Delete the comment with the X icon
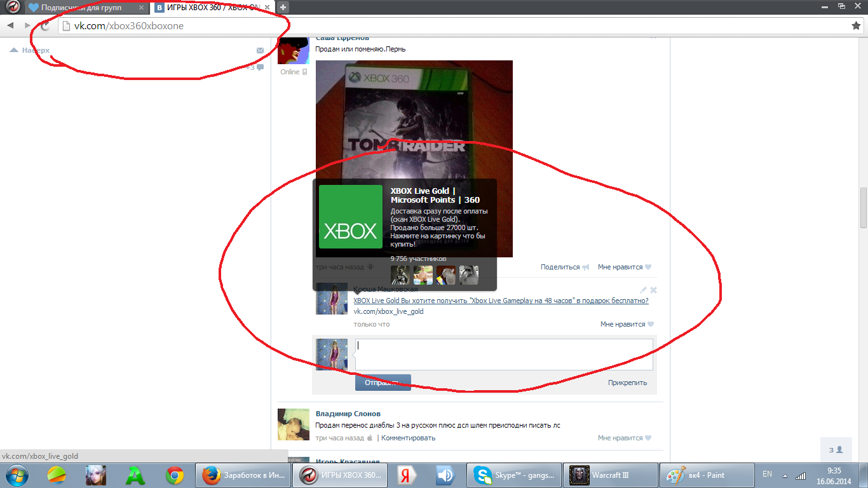 pyautogui.click(x=653, y=290)
